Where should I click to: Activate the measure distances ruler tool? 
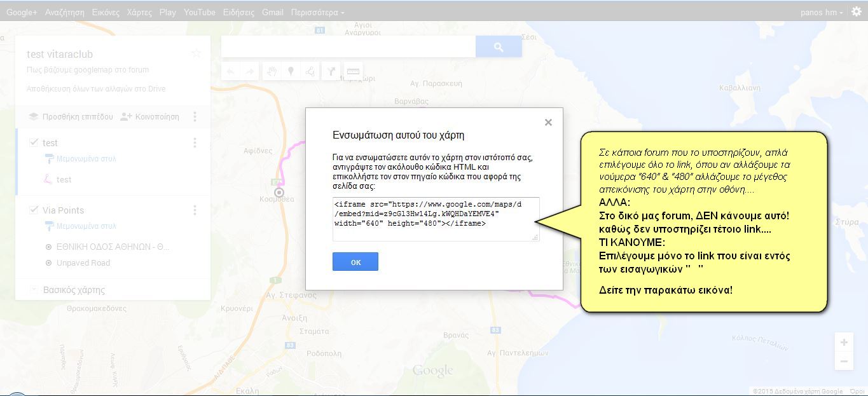point(353,71)
